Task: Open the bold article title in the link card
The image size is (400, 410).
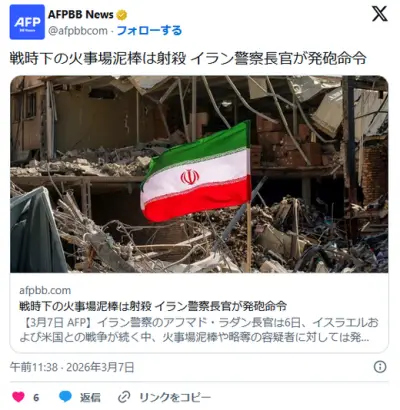Action: pos(153,305)
